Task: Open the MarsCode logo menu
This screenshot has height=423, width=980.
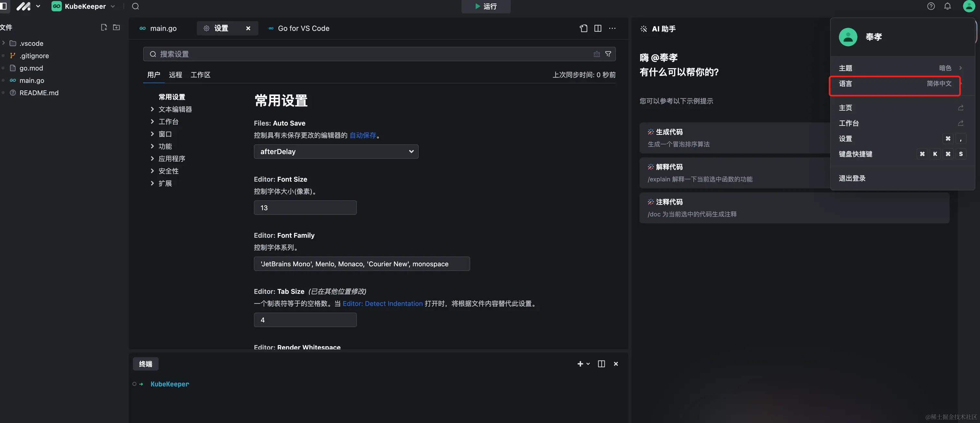Action: click(x=28, y=6)
